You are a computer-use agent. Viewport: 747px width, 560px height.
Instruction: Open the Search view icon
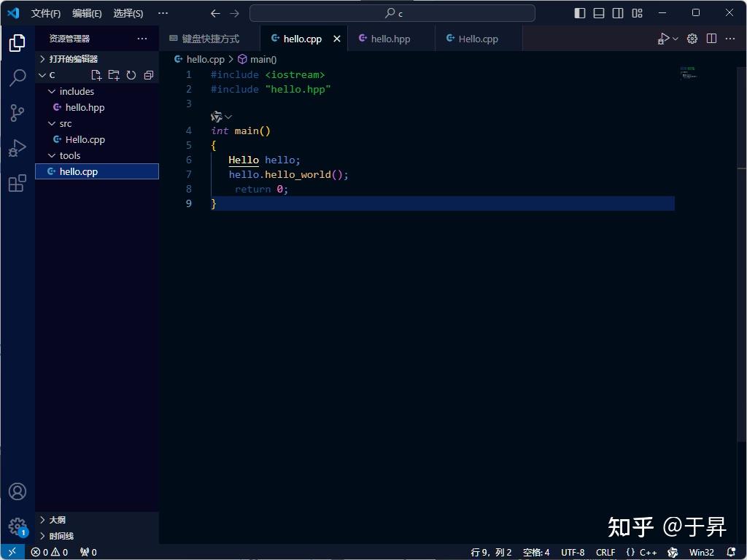coord(18,77)
